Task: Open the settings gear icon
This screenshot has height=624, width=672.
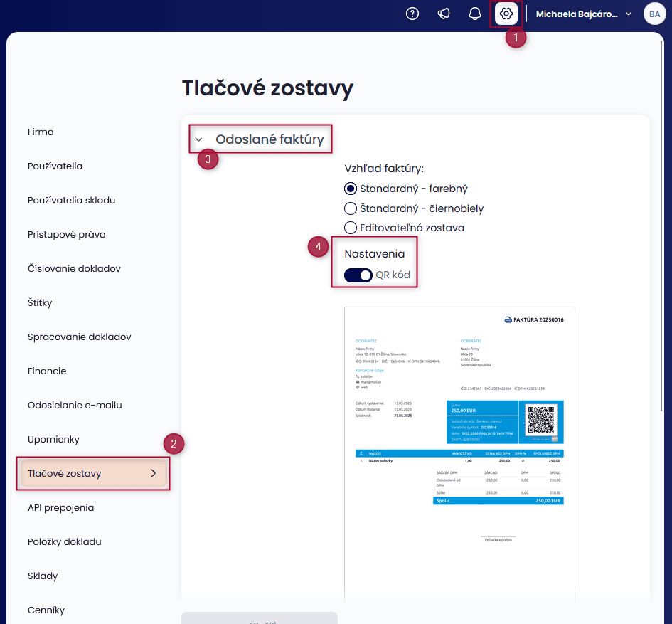Action: [x=506, y=14]
